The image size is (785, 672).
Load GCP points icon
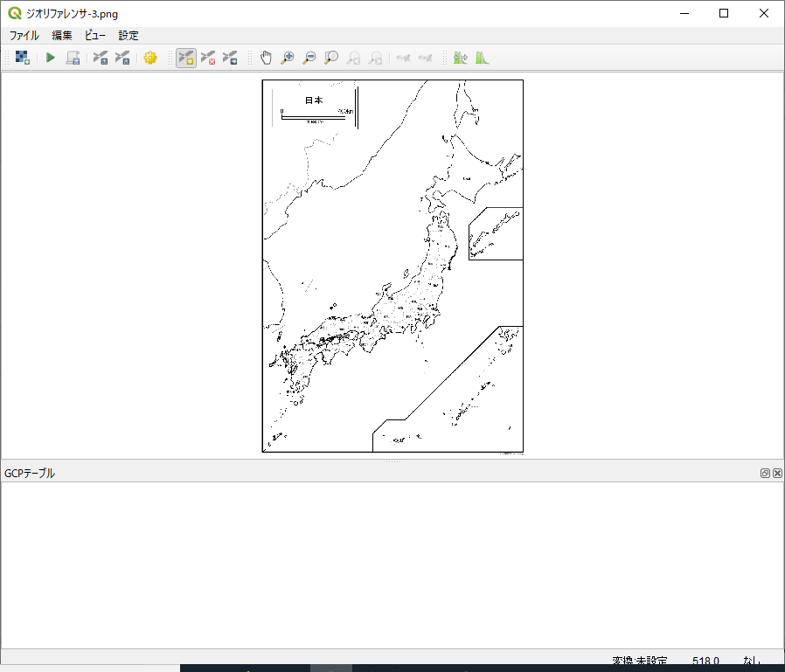pyautogui.click(x=101, y=58)
